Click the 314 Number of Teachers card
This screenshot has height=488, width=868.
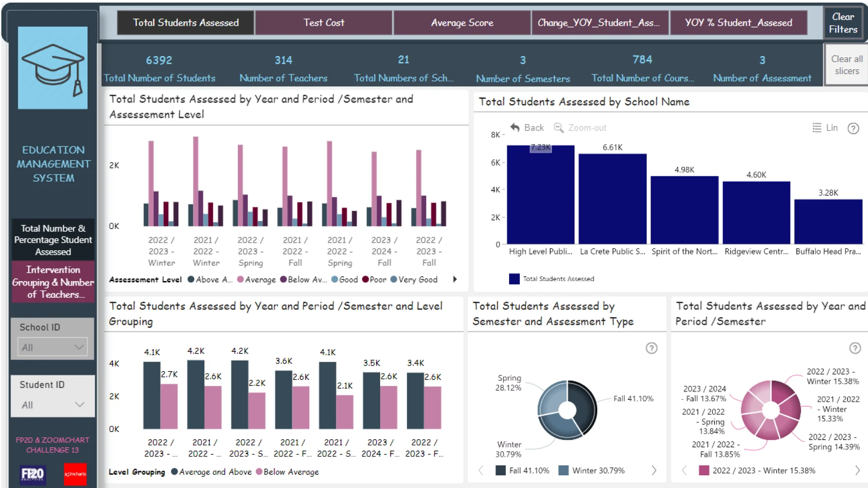(283, 68)
